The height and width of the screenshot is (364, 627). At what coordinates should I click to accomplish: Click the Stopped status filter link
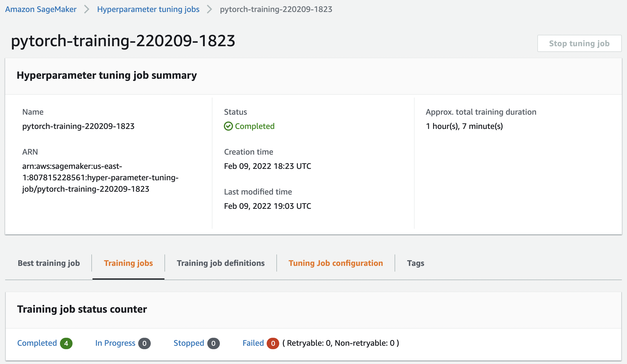point(189,343)
